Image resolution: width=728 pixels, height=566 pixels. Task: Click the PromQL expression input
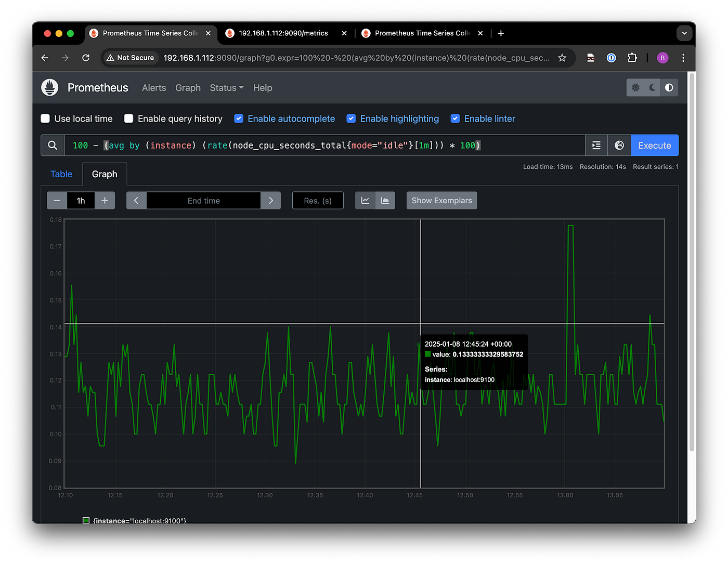pos(324,146)
